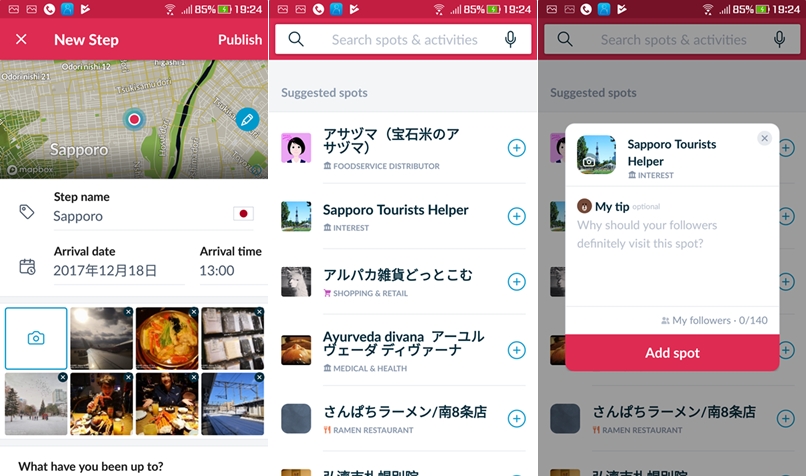Tap the Japan flag icon
This screenshot has width=806, height=476.
click(x=243, y=213)
